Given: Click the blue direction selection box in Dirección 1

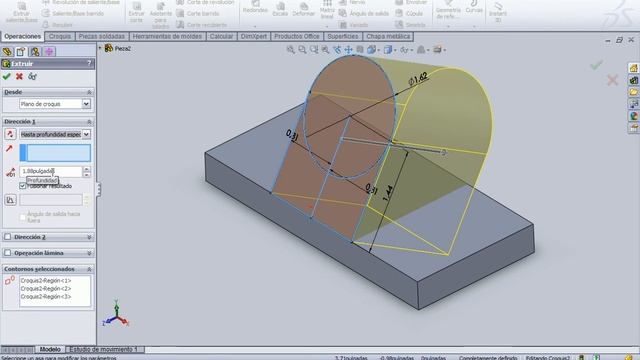Looking at the screenshot, I should (x=55, y=153).
